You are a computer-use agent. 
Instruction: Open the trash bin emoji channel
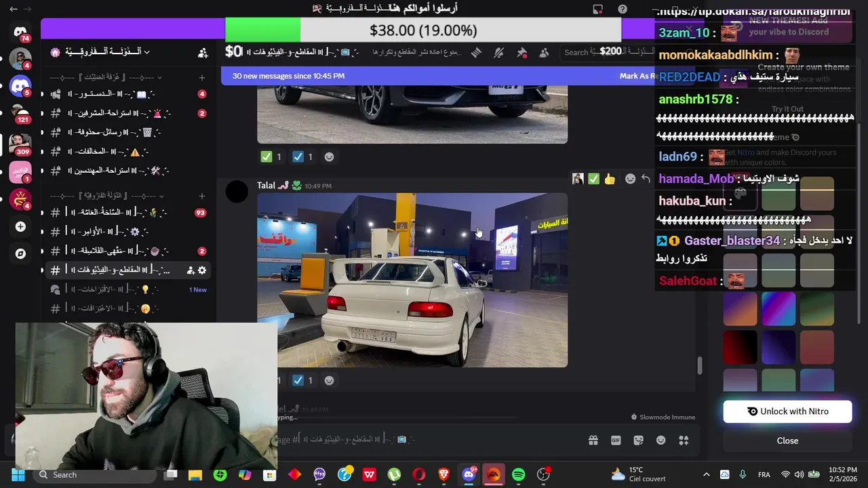[128, 132]
